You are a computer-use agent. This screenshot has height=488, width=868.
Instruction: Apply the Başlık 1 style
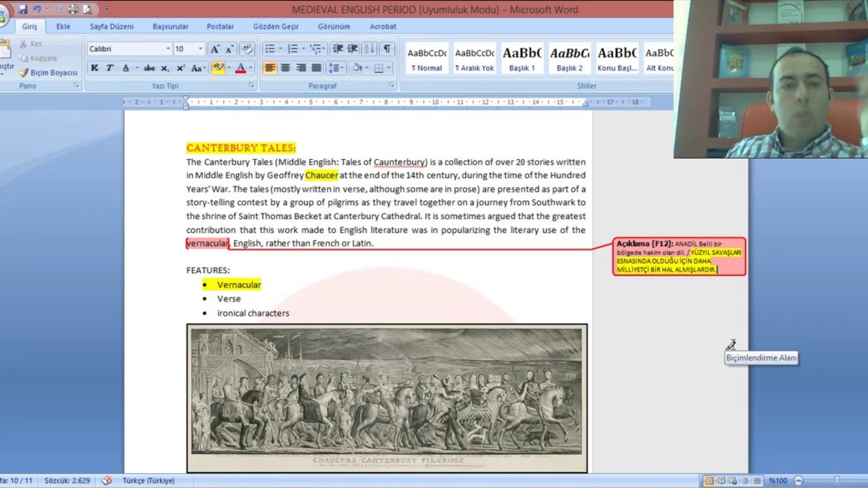click(x=522, y=59)
